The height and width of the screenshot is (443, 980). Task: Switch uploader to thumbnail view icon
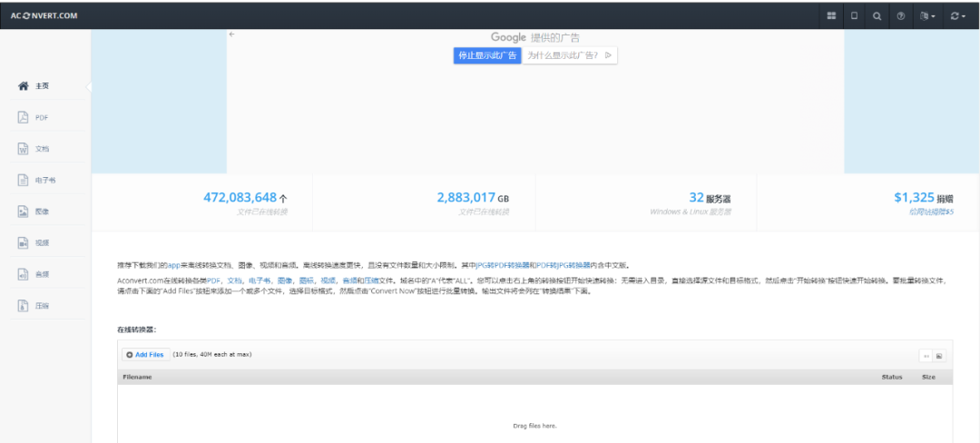(939, 356)
